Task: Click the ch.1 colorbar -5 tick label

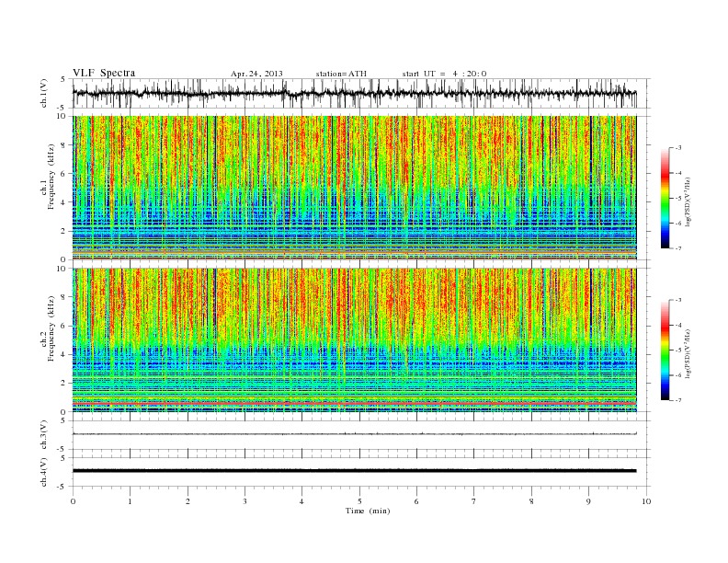Action: point(678,199)
